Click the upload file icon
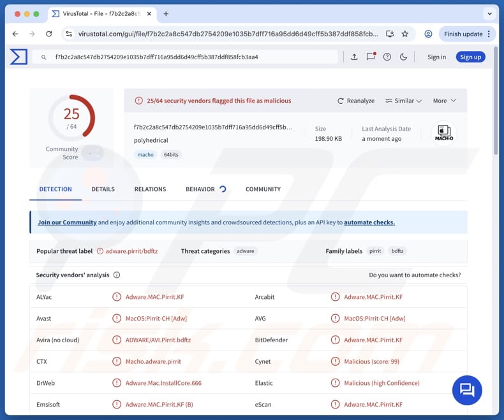Screen dimensions: 504x420 click(354, 57)
